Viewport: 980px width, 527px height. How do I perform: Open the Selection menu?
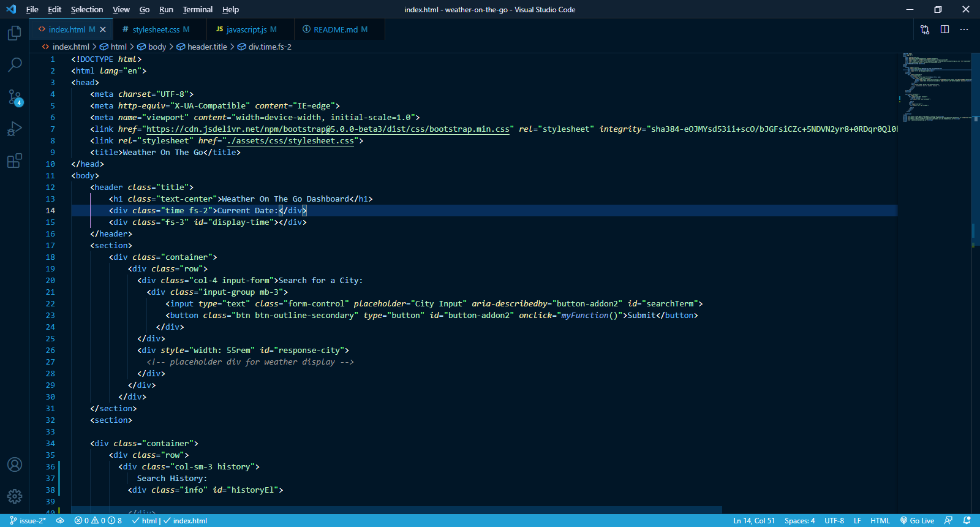[87, 9]
